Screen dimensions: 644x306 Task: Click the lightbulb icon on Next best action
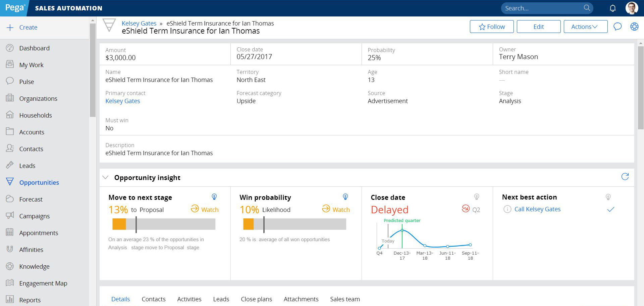point(608,197)
